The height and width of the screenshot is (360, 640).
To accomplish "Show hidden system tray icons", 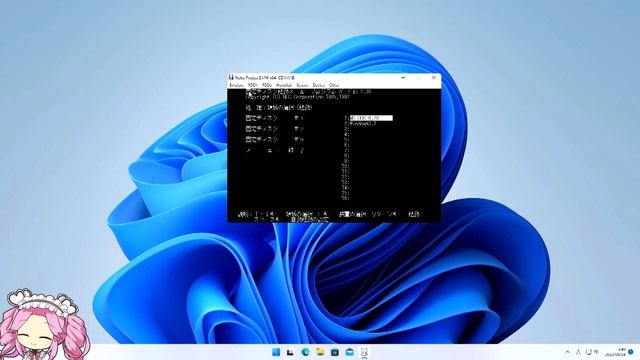I will (568, 352).
